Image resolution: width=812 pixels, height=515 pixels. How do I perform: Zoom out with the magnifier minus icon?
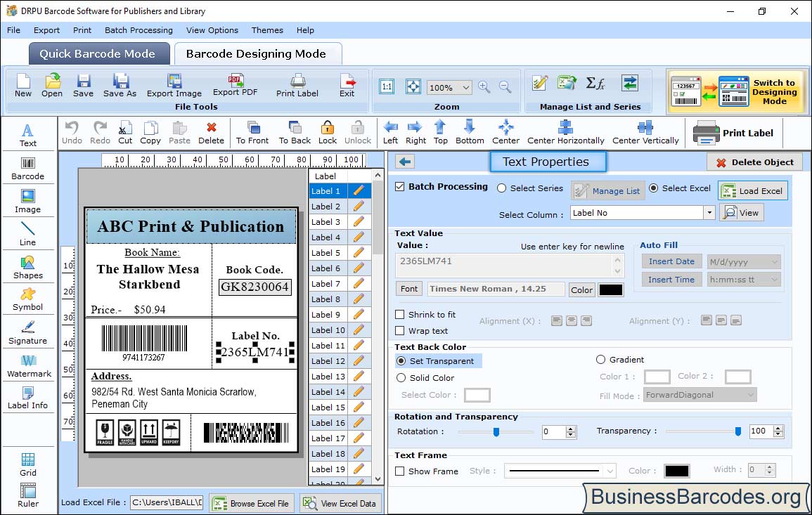point(505,87)
